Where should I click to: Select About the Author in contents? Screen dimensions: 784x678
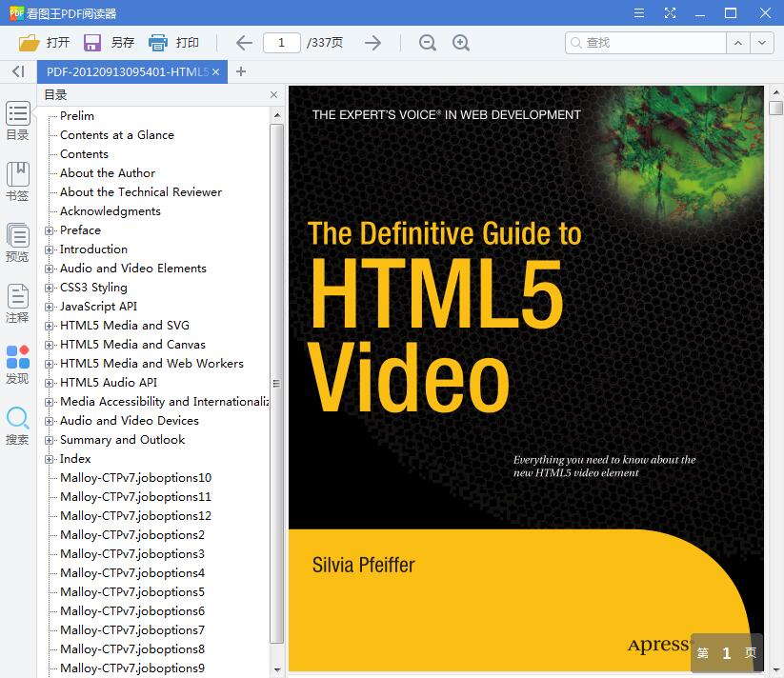coord(108,173)
